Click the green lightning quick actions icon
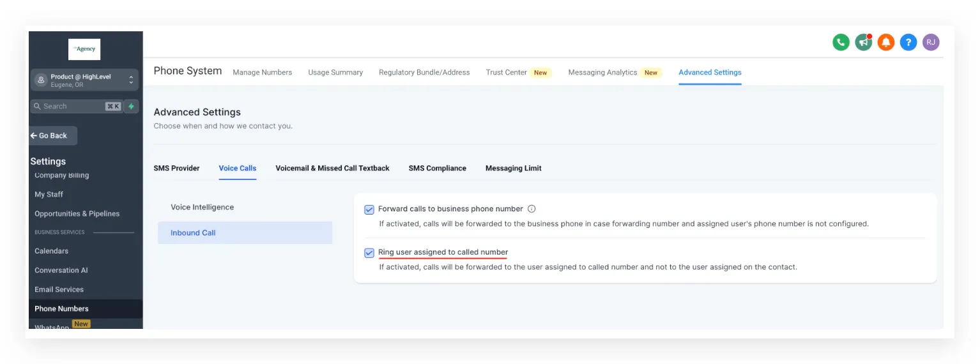This screenshot has height=364, width=980. (x=131, y=106)
